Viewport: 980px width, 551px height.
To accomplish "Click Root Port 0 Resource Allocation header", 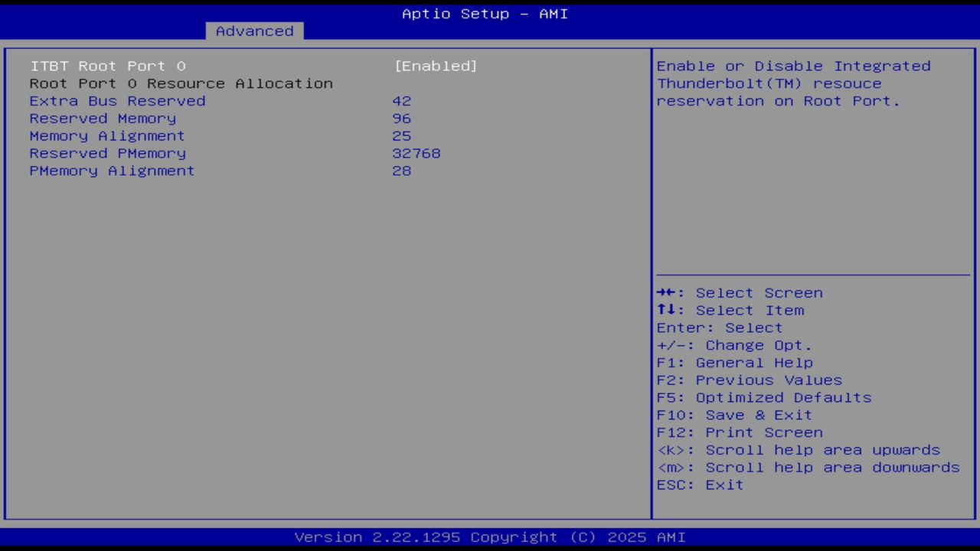I will (x=181, y=83).
